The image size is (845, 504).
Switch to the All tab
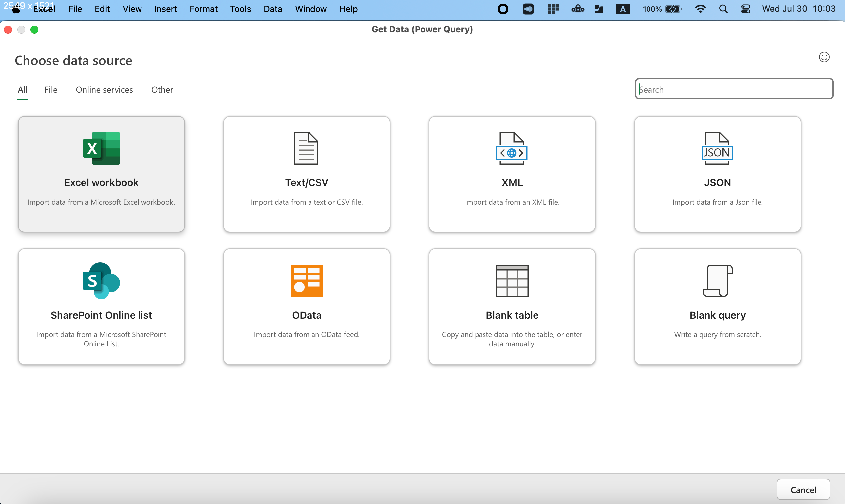(x=23, y=90)
